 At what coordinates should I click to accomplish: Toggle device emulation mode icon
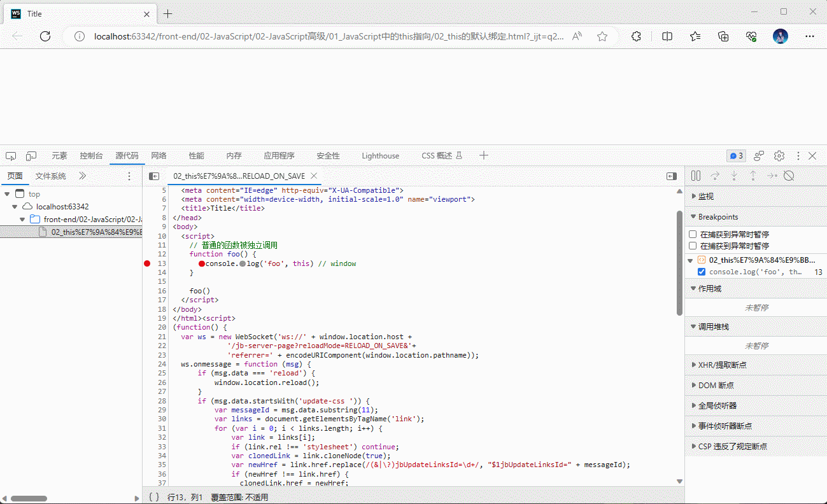click(x=31, y=156)
